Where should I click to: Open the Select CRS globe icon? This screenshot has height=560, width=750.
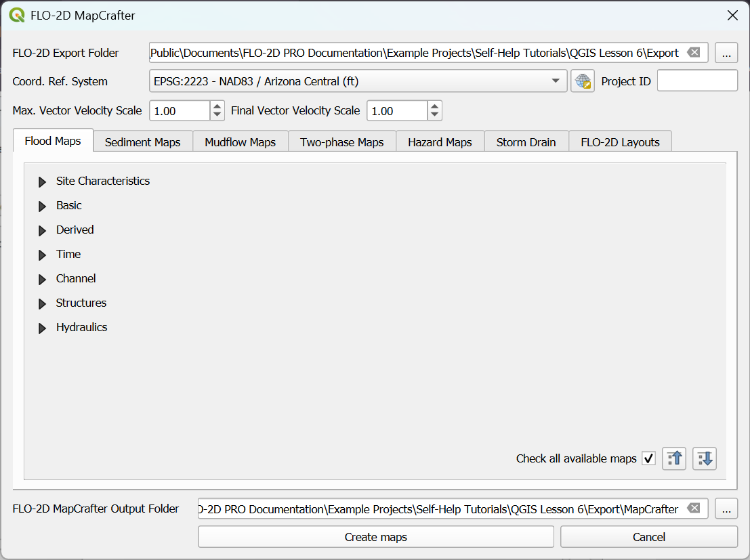(582, 81)
